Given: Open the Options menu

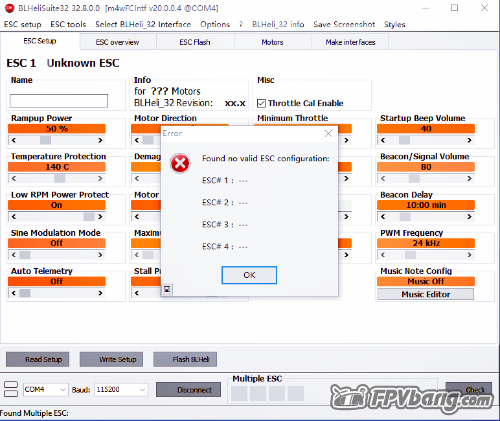Looking at the screenshot, I should click(x=215, y=24).
